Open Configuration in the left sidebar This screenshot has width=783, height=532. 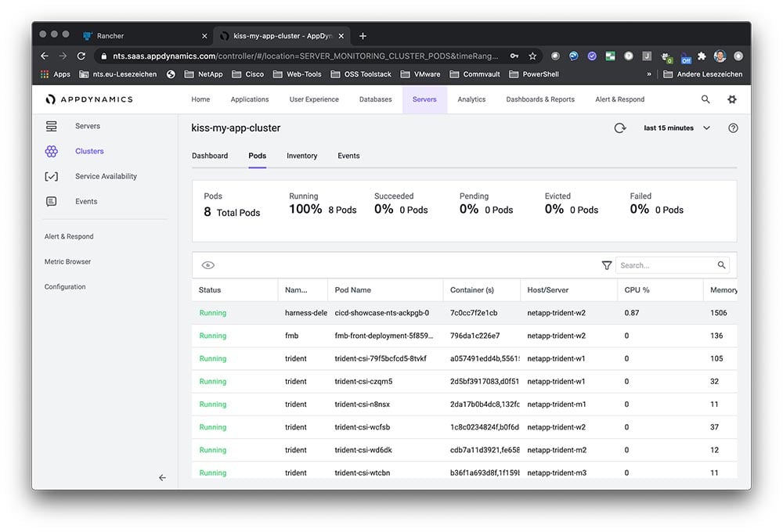[65, 287]
